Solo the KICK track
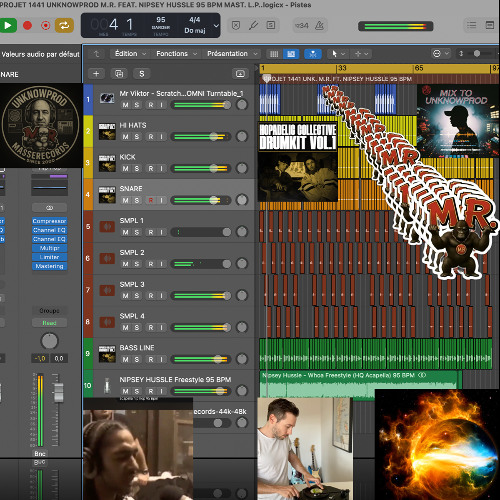 137,168
